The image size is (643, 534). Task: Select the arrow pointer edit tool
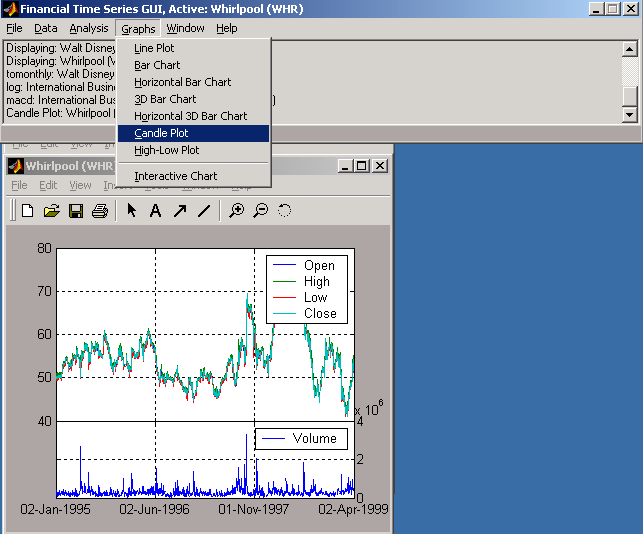click(131, 210)
